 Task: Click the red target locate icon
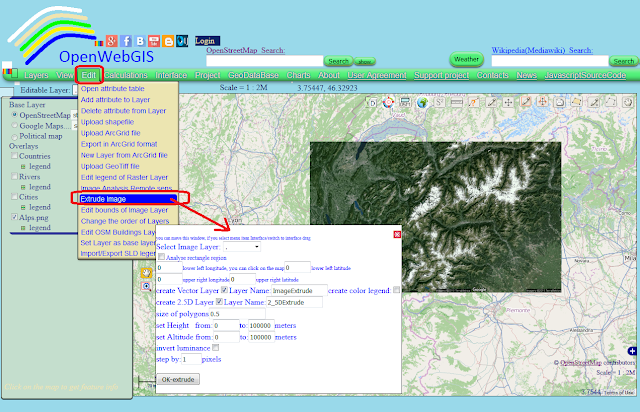[388, 102]
